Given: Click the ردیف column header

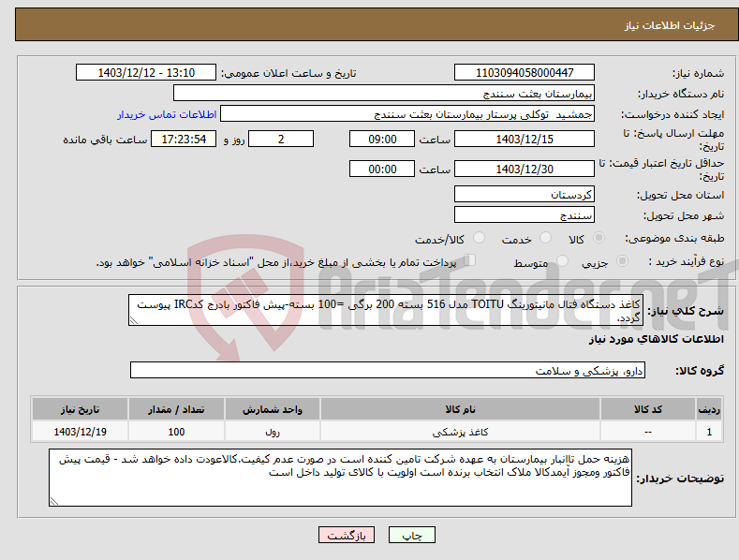Looking at the screenshot, I should click(709, 409).
